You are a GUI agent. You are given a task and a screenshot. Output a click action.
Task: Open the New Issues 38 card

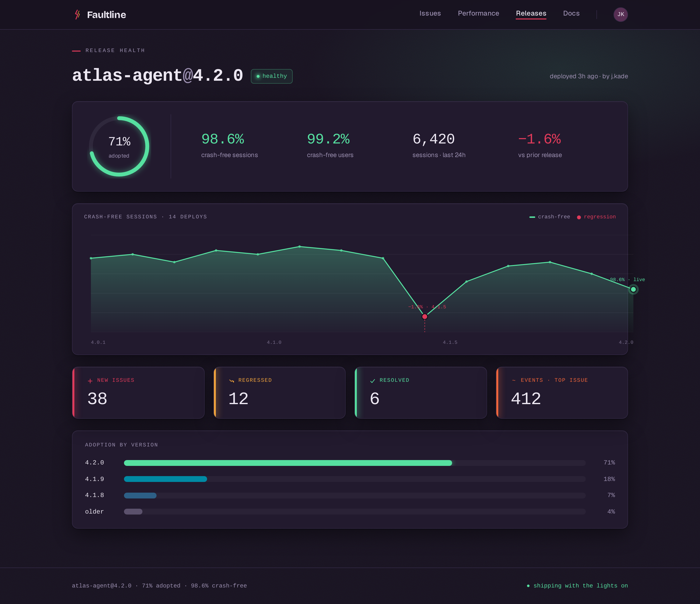pyautogui.click(x=138, y=393)
